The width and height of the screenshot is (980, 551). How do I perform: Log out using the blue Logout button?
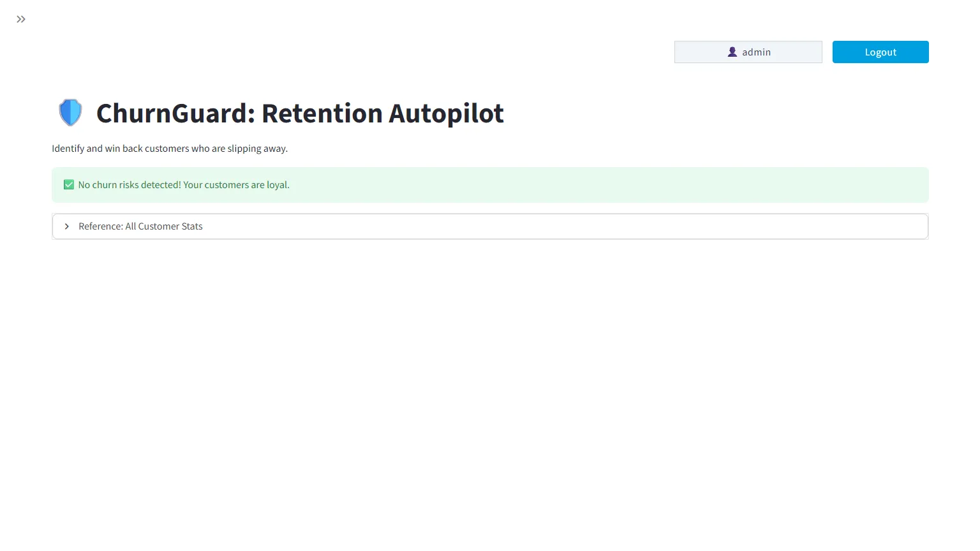pyautogui.click(x=880, y=52)
